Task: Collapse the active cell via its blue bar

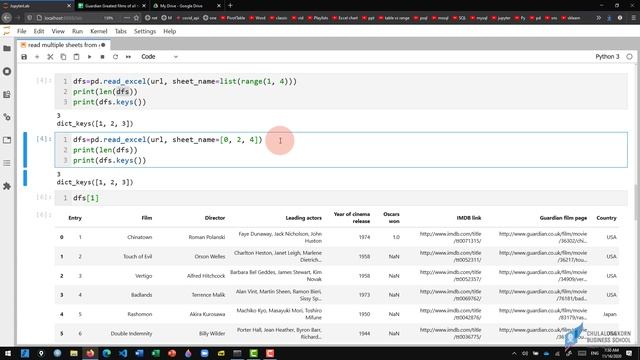Action: coord(25,149)
